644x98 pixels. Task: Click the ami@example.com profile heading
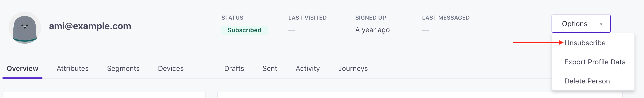90,26
